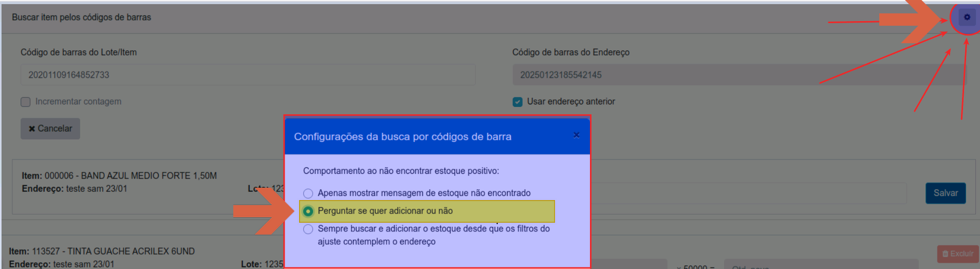Toggle Usar endereço anterior checkbox
This screenshot has width=980, height=269.
point(517,102)
